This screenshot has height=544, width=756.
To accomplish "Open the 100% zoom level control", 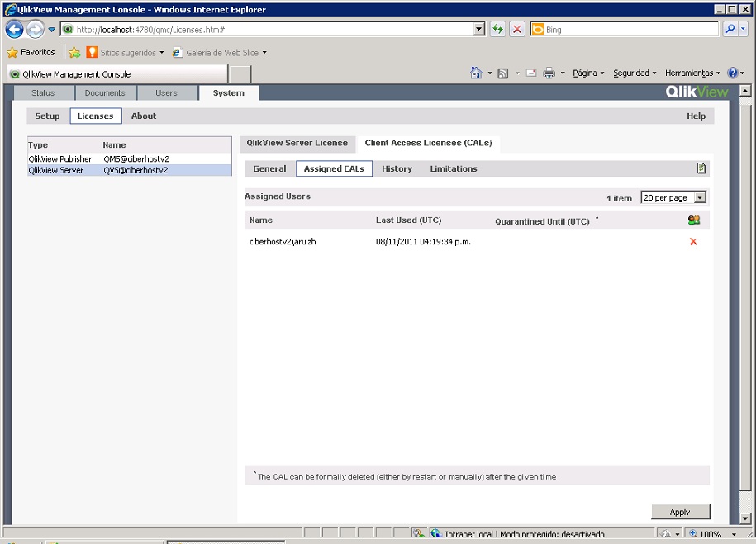I will [713, 534].
